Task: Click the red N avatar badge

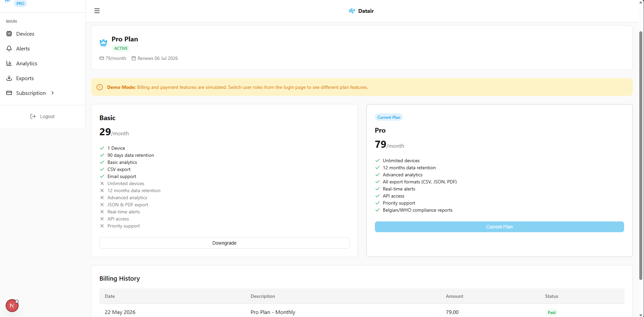Action: [12, 306]
